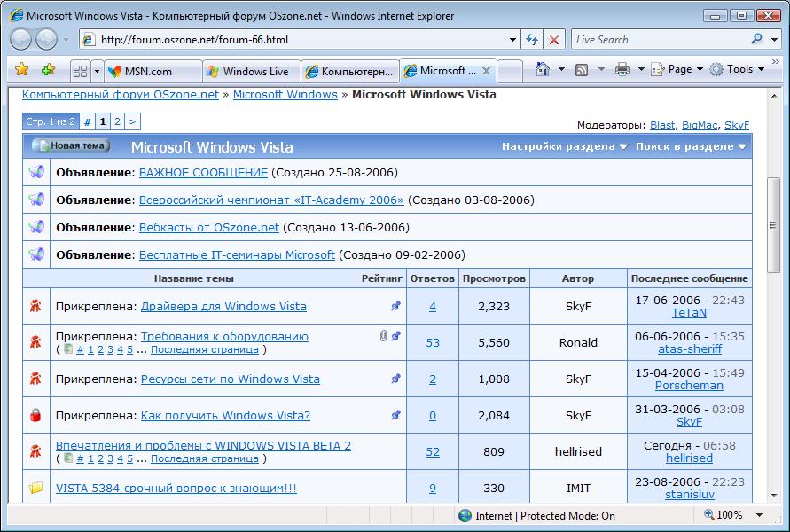Switch to the Windows Live tab
This screenshot has width=790, height=532.
(x=253, y=71)
